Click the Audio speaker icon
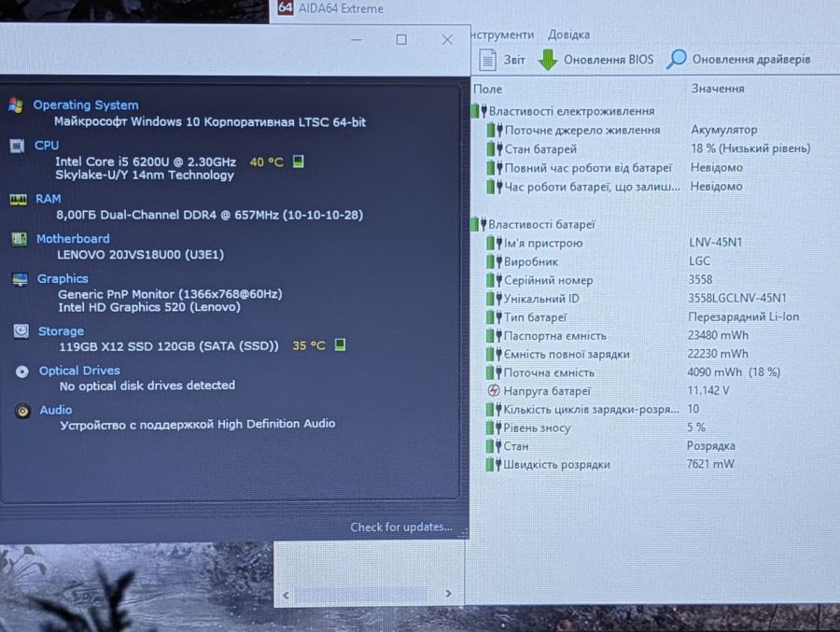Viewport: 840px width, 632px height. click(22, 411)
